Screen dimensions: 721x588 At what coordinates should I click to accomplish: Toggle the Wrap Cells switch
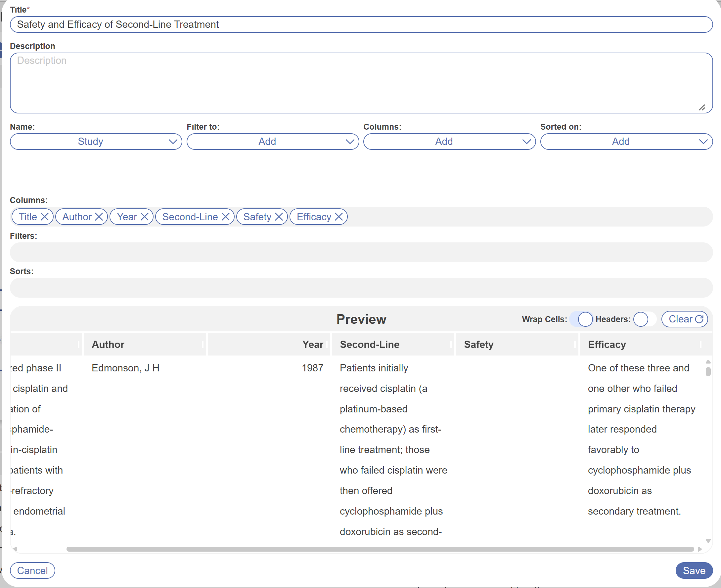581,319
